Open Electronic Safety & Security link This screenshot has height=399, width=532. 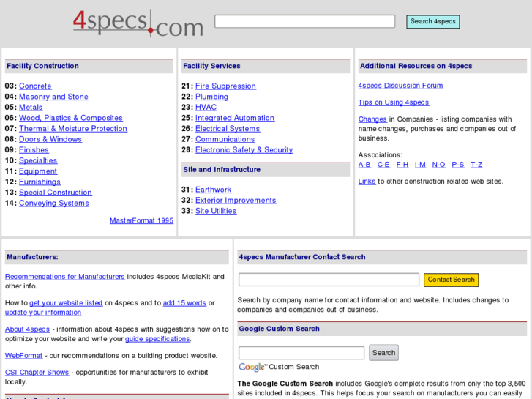coord(244,150)
